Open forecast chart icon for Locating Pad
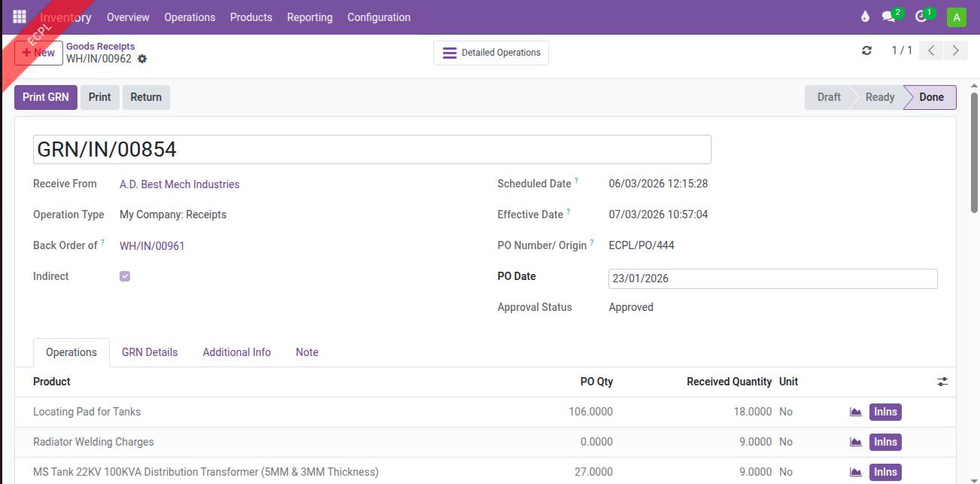The image size is (980, 484). click(x=855, y=412)
